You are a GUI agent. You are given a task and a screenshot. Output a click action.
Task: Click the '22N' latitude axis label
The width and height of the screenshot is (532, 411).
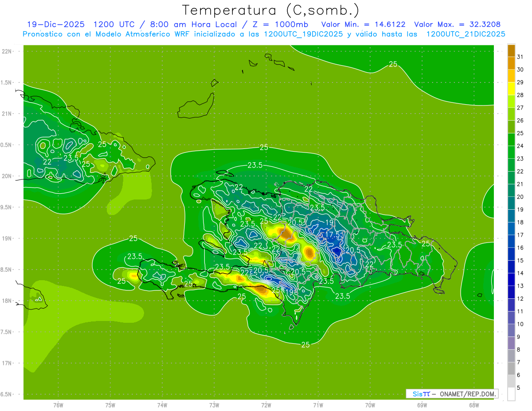point(8,51)
